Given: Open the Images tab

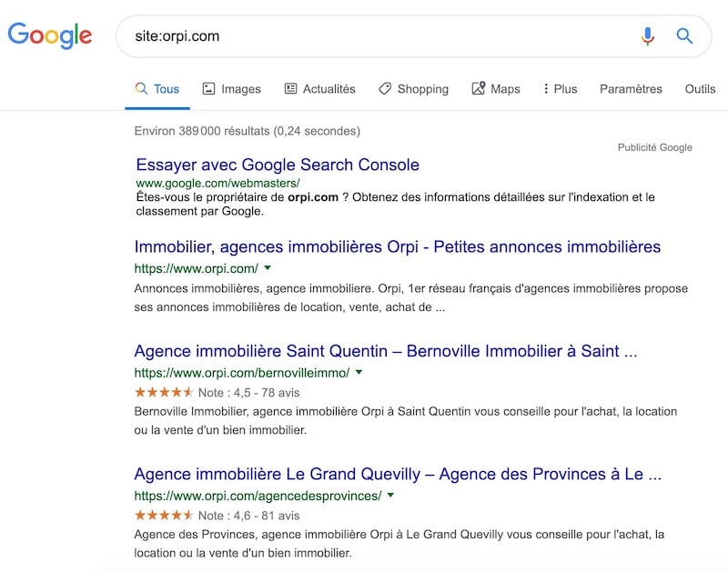Looking at the screenshot, I should 231,89.
